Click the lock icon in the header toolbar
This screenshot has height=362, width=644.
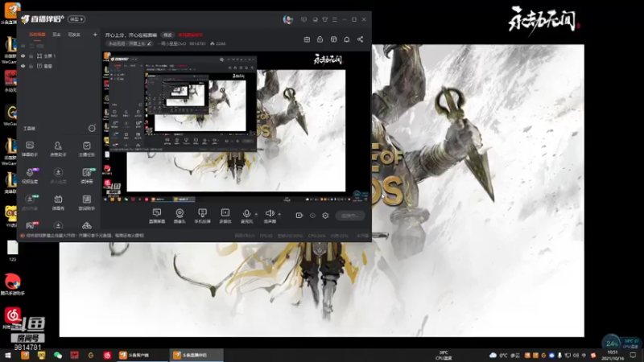[x=320, y=39]
